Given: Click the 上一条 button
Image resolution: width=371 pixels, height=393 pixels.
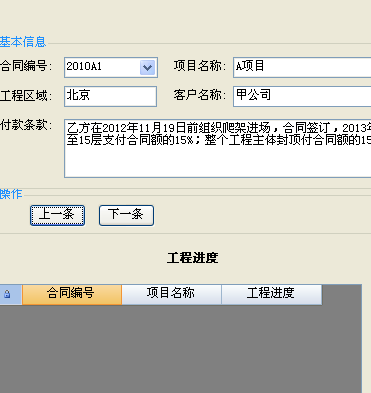Looking at the screenshot, I should coord(57,215).
